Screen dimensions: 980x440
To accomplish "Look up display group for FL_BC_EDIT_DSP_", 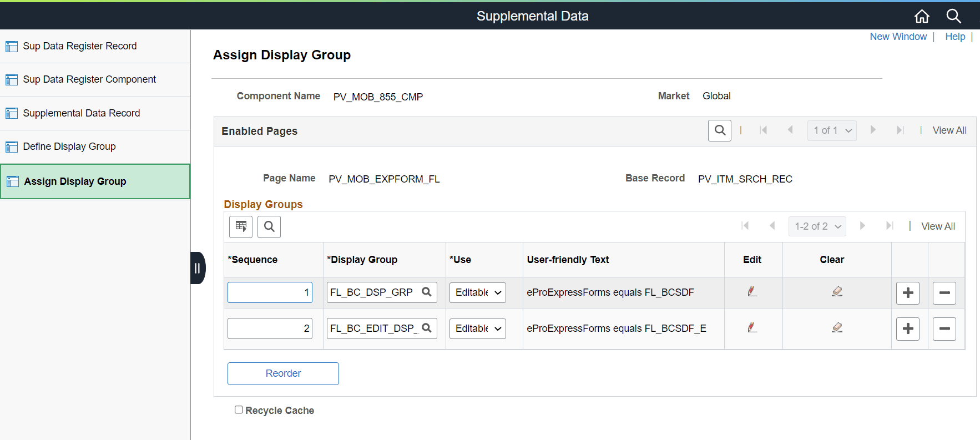I will (x=427, y=328).
